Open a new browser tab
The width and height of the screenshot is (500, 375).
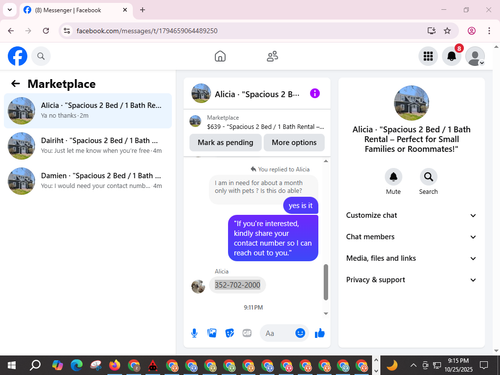click(x=142, y=10)
